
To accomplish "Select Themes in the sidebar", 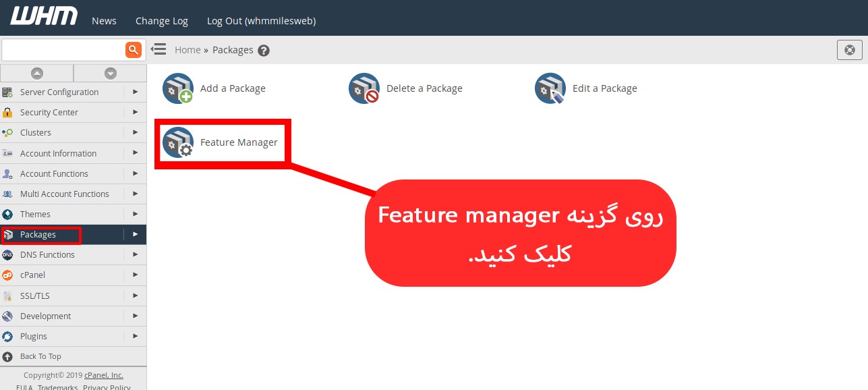I will point(35,215).
